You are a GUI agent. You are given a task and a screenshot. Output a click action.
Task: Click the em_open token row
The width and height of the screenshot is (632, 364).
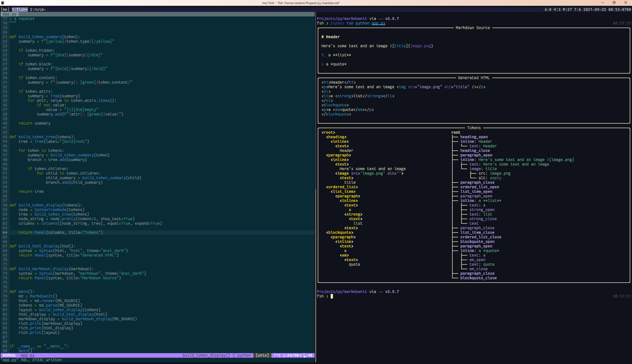pyautogui.click(x=477, y=260)
